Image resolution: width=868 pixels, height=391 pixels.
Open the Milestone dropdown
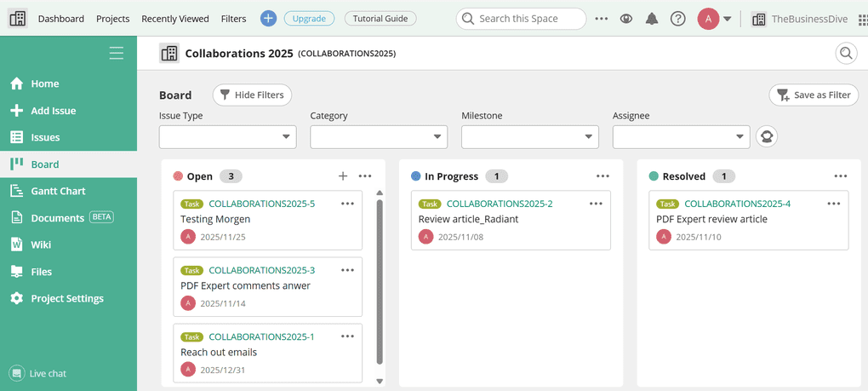pyautogui.click(x=530, y=137)
